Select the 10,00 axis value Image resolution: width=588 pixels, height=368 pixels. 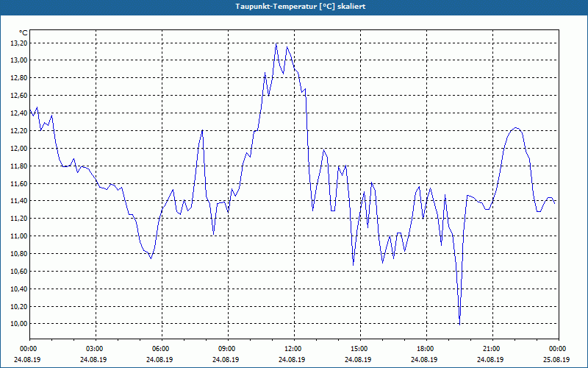click(19, 324)
